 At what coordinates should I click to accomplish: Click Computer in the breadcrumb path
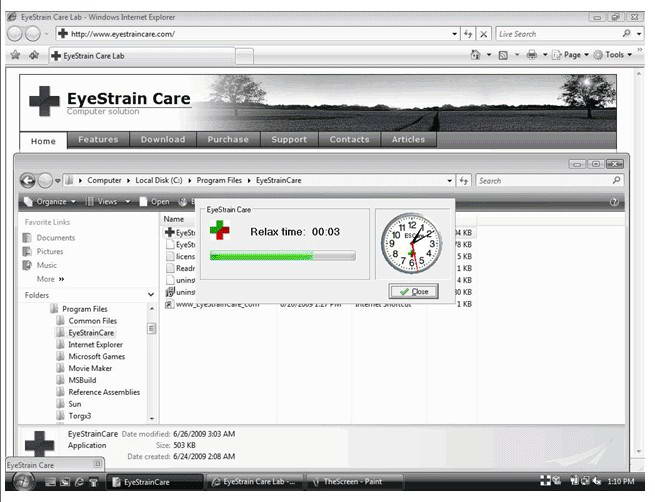pyautogui.click(x=104, y=180)
